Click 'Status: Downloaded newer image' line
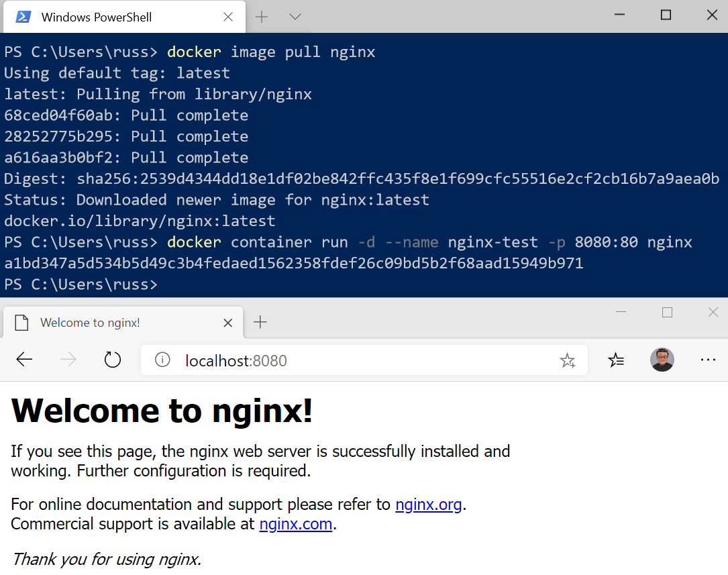Screen dimensions: 728x575 (216, 200)
